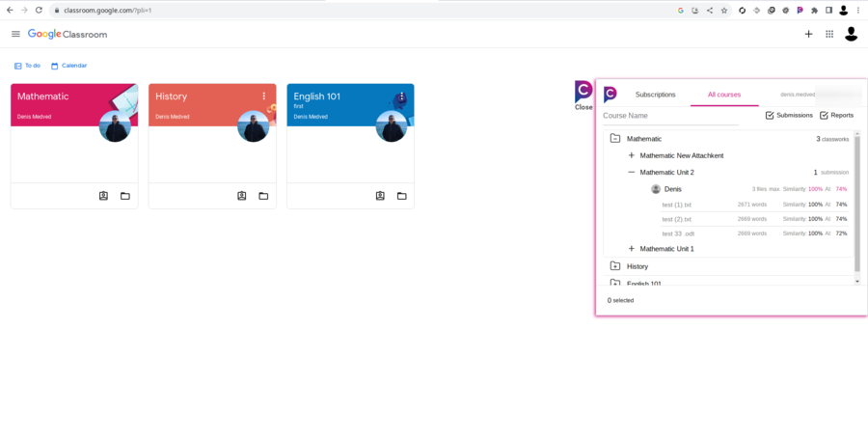Select file test (1).txt
This screenshot has width=868, height=439.
click(676, 205)
